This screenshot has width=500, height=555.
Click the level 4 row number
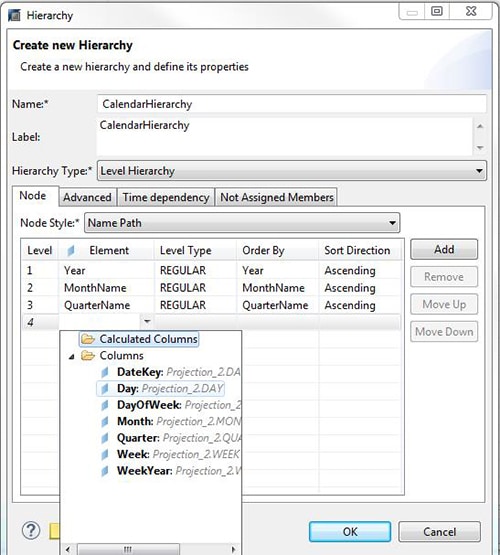coord(30,322)
